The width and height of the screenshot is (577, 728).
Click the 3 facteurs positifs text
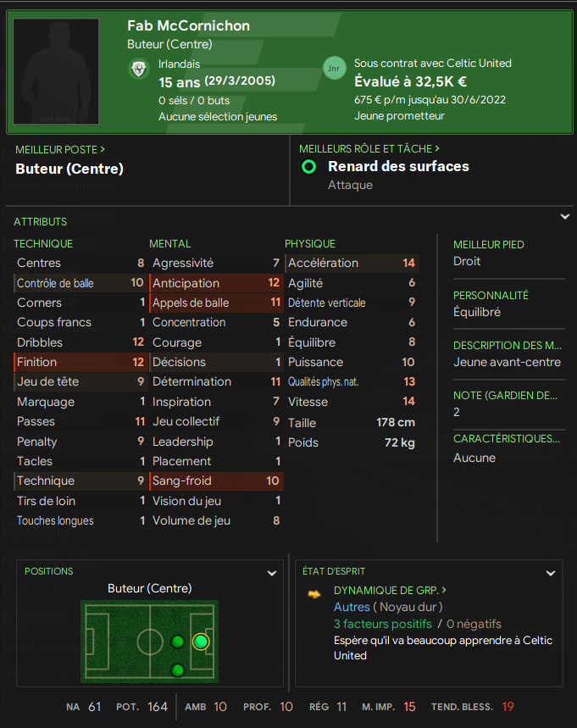tap(382, 624)
